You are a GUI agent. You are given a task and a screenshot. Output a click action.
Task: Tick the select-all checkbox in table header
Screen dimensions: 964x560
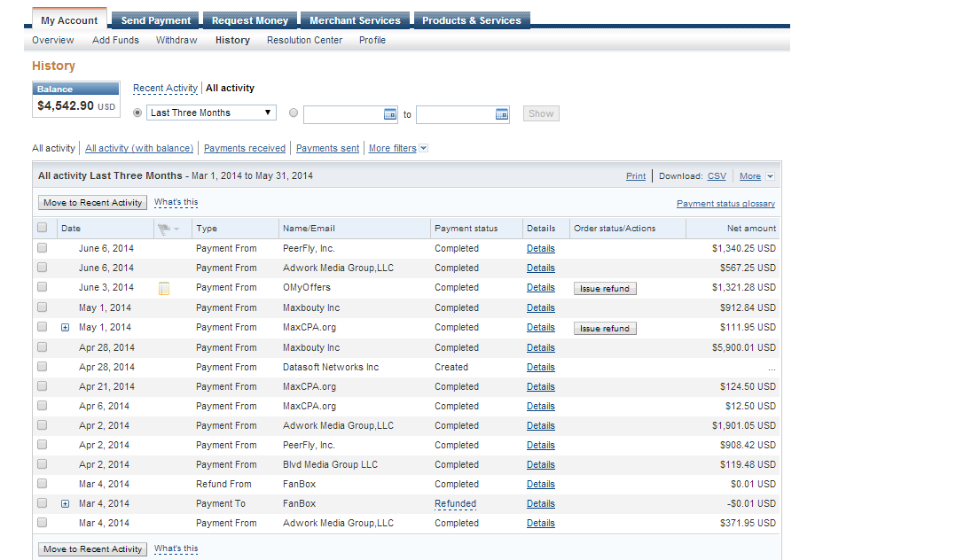(x=42, y=228)
